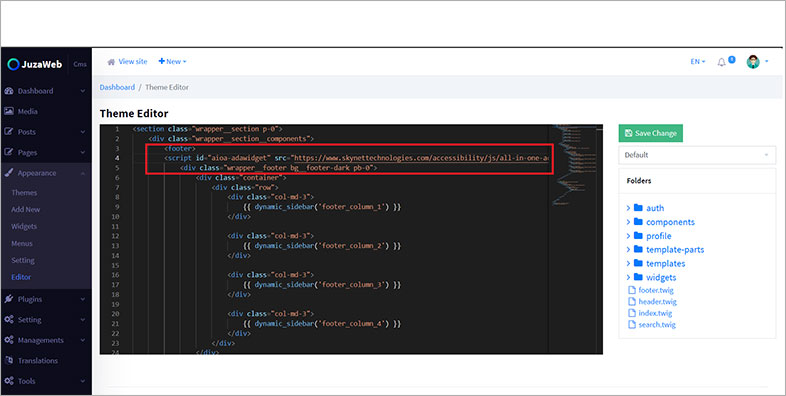786x396 pixels.
Task: Click the Setting gears icon in sidebar
Action: (9, 320)
